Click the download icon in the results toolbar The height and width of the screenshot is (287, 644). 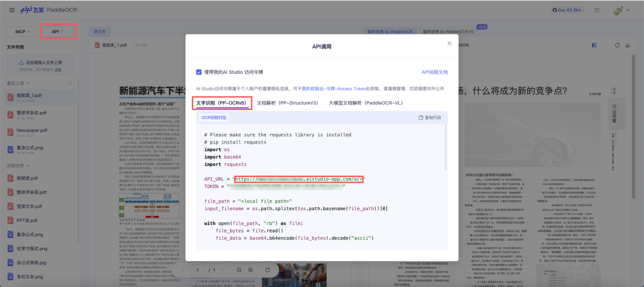point(627,45)
